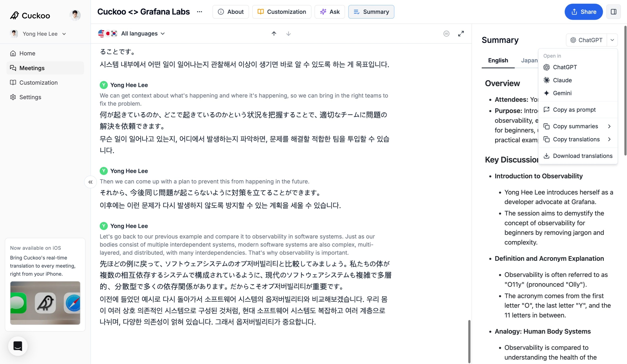
Task: Select Download translations menu item
Action: pos(578,156)
